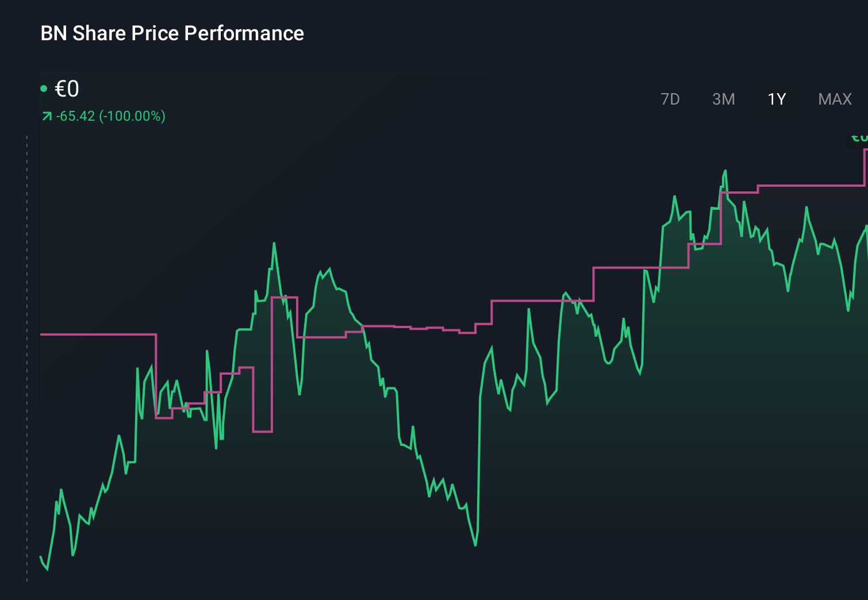
Task: Expand the MAX time range view
Action: point(834,99)
